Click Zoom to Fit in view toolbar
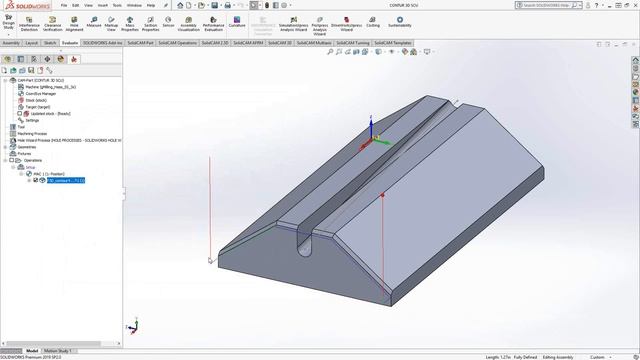640x360 pixels. tap(330, 52)
